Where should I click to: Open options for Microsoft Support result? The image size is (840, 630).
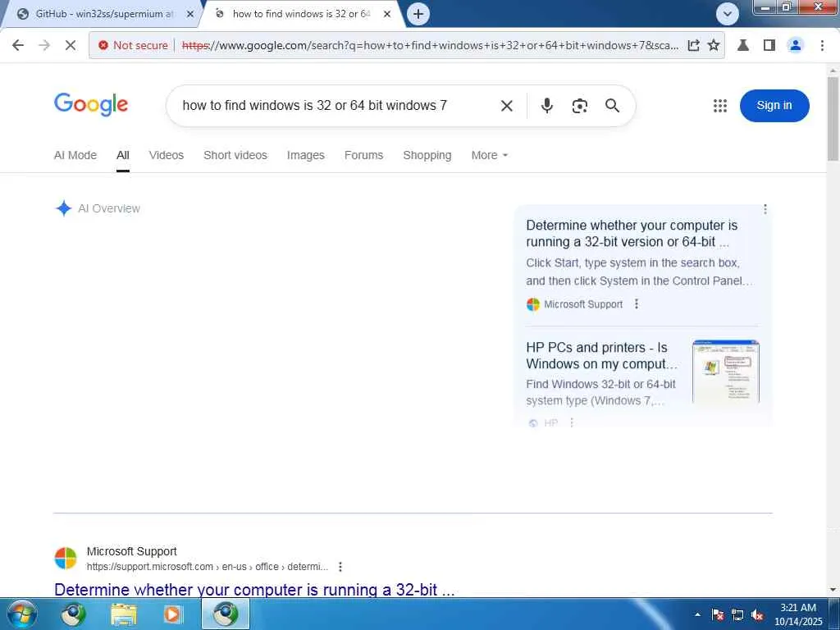point(340,567)
